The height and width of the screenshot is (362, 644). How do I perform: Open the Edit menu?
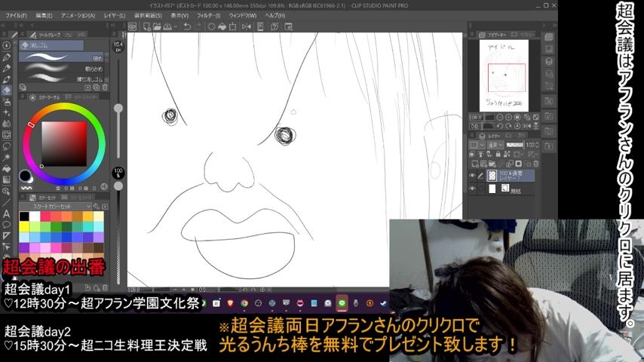(44, 15)
